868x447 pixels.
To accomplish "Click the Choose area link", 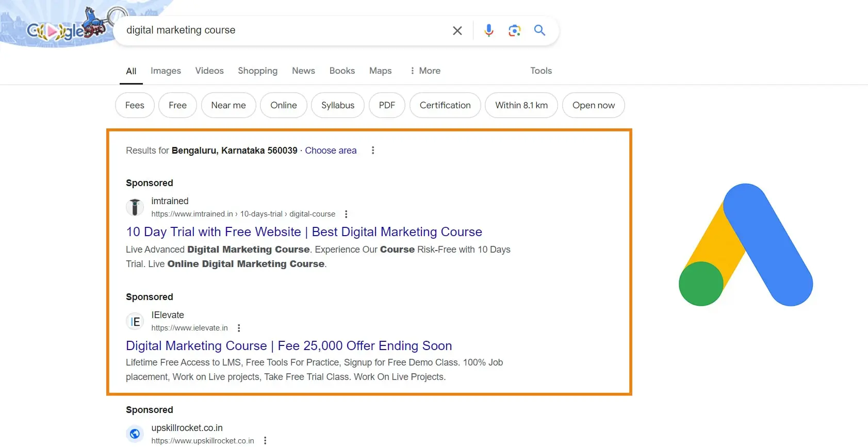I will coord(331,151).
